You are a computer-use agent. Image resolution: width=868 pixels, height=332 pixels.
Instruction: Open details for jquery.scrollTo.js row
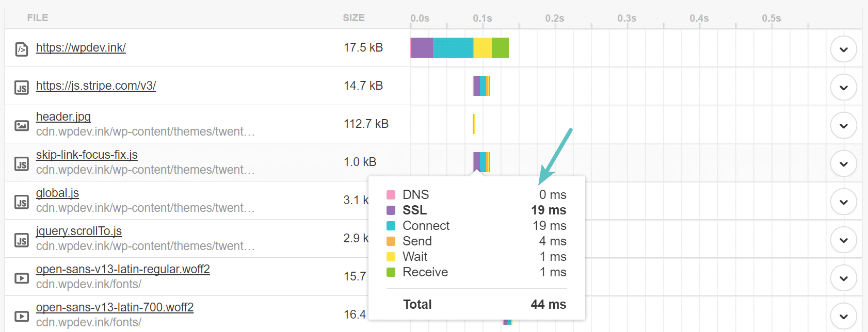coord(843,239)
